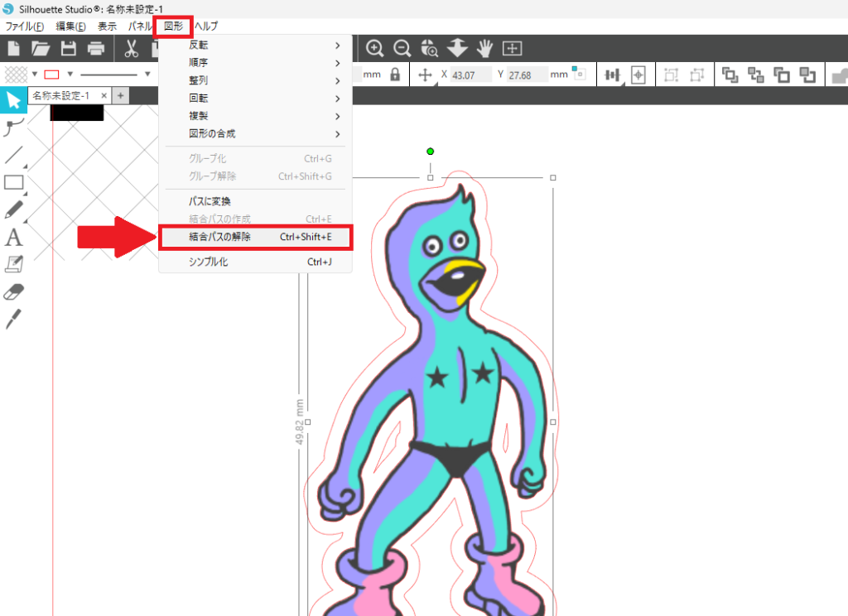The height and width of the screenshot is (616, 848).
Task: Click the fit to window icon
Action: pos(512,48)
